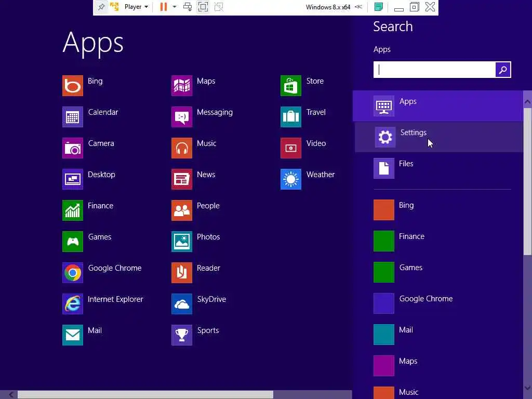
Task: Click the search pane scroll down arrow
Action: pyautogui.click(x=527, y=388)
